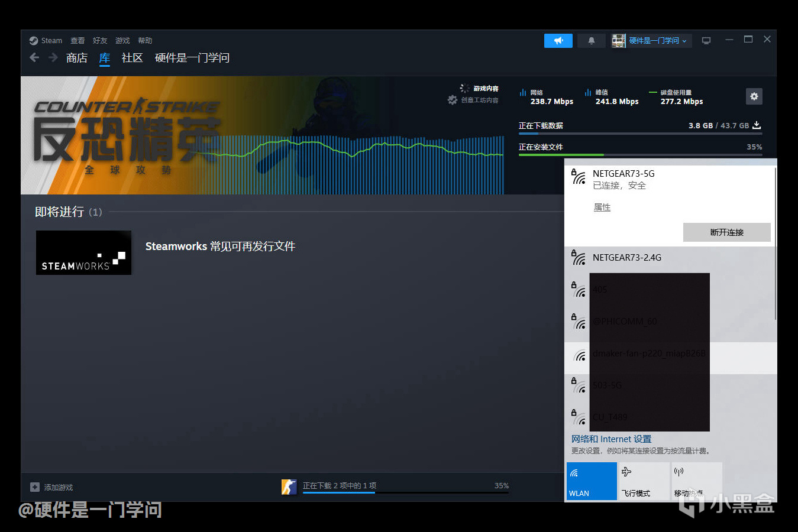
Task: Open the Steamworks thumbnail image
Action: [x=84, y=252]
